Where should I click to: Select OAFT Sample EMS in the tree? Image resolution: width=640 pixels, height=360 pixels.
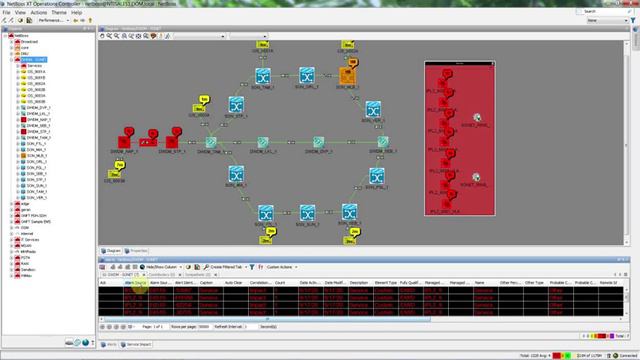tap(36, 222)
